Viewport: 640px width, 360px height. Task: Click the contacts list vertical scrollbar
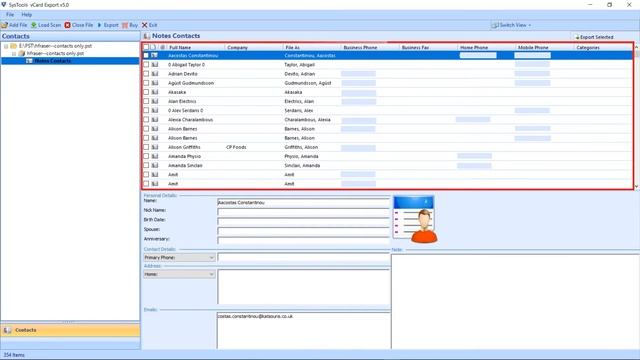pyautogui.click(x=637, y=116)
